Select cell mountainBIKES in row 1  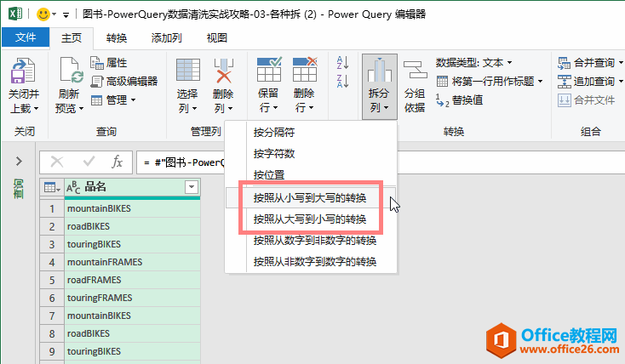(132, 208)
